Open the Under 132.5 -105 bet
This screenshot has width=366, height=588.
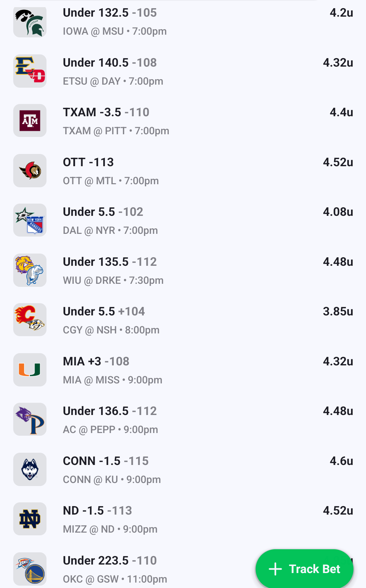pos(110,13)
